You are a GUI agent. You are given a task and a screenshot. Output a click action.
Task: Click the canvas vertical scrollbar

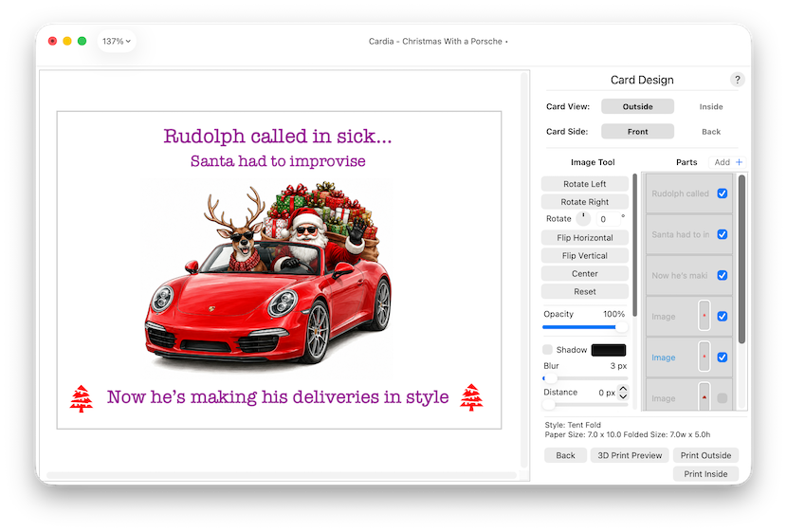point(524,271)
